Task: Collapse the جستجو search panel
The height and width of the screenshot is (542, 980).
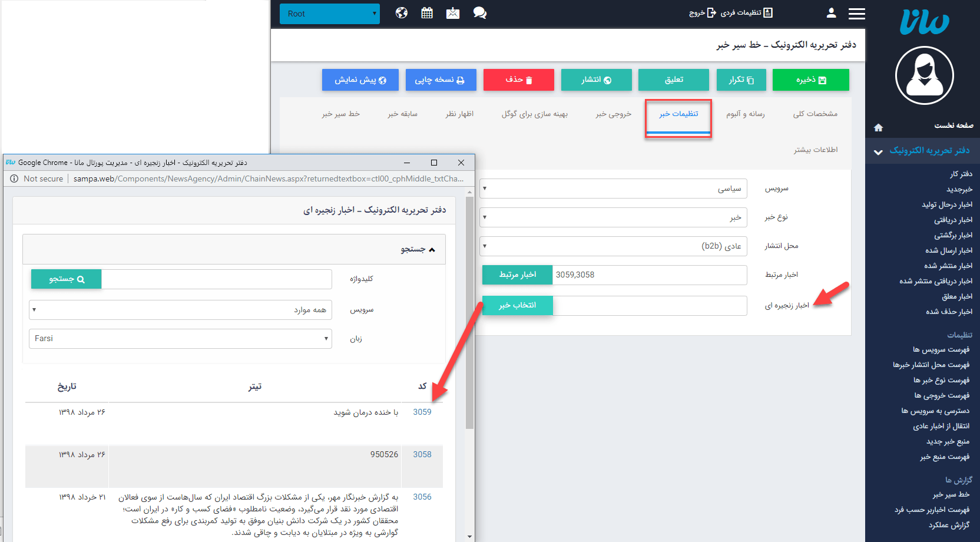Action: (418, 249)
